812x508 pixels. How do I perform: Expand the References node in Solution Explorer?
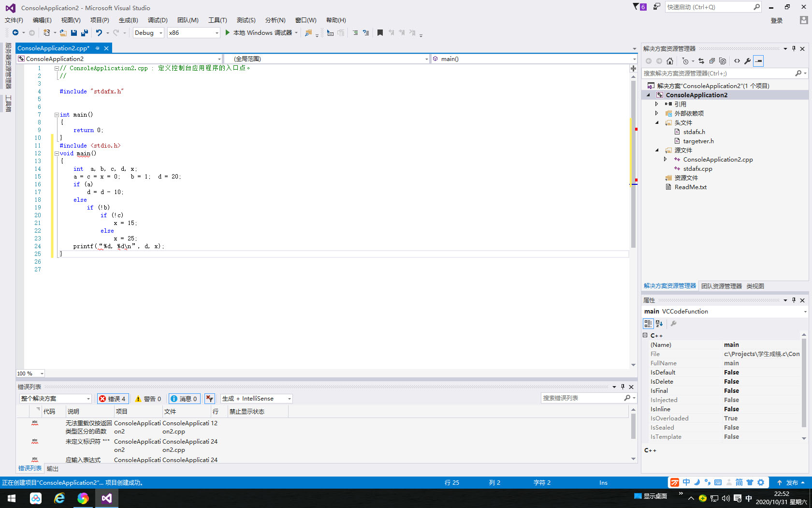(656, 104)
